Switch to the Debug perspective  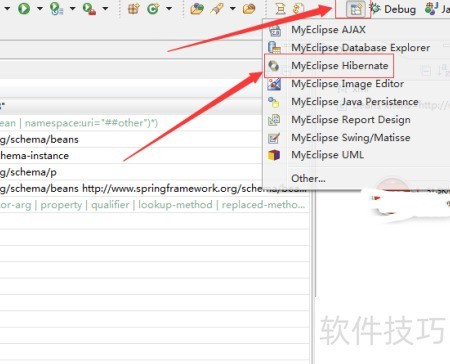tap(393, 9)
